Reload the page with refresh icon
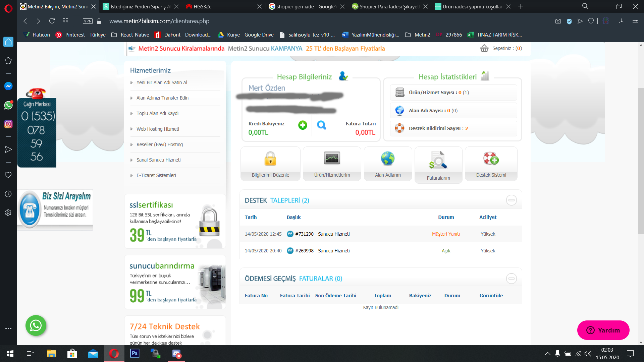 (52, 21)
